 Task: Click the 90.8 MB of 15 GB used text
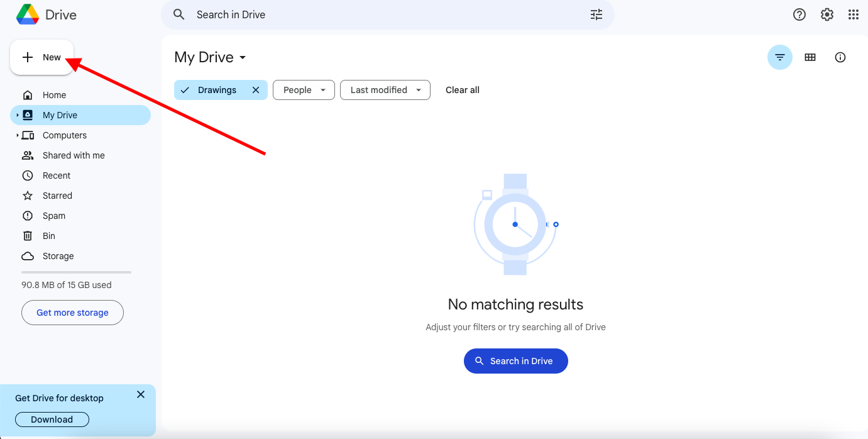coord(67,285)
